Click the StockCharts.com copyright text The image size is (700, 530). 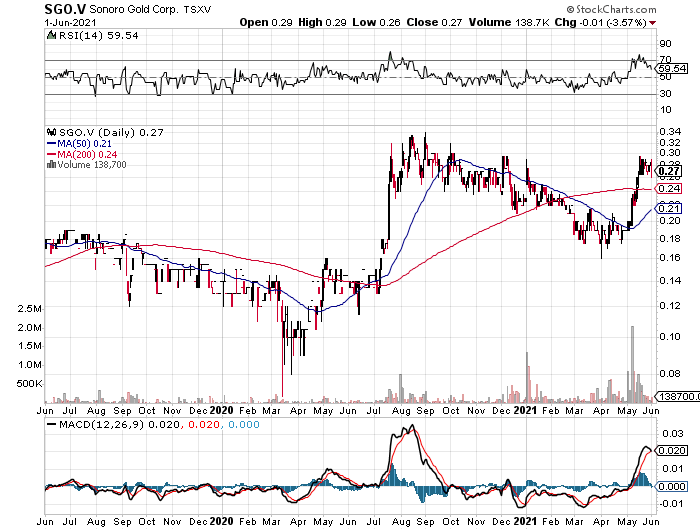point(611,9)
